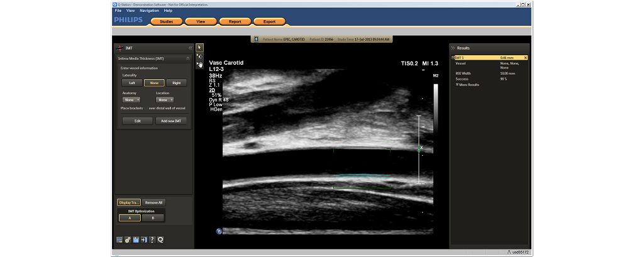This screenshot has height=257, width=644.
Task: Choose IMT Optimization A
Action: pos(130,218)
